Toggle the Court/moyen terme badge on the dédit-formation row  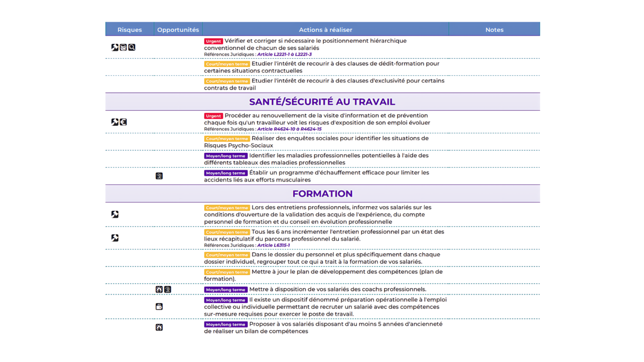click(227, 64)
